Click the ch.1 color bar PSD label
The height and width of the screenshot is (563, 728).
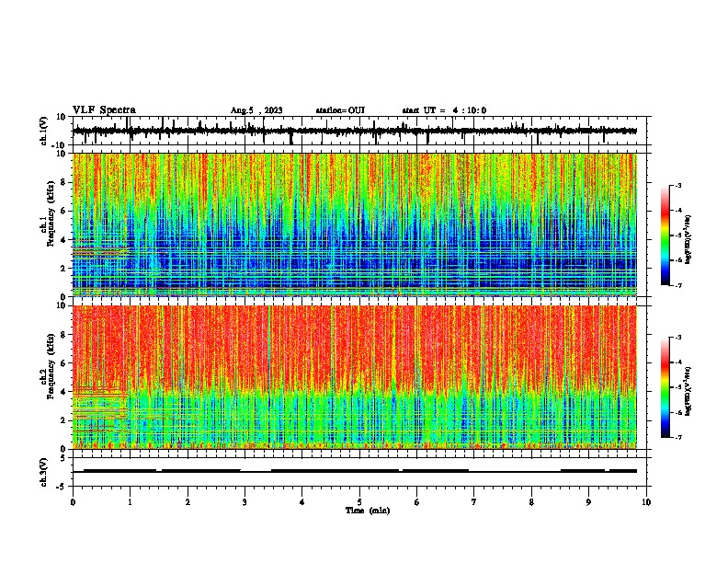(688, 239)
